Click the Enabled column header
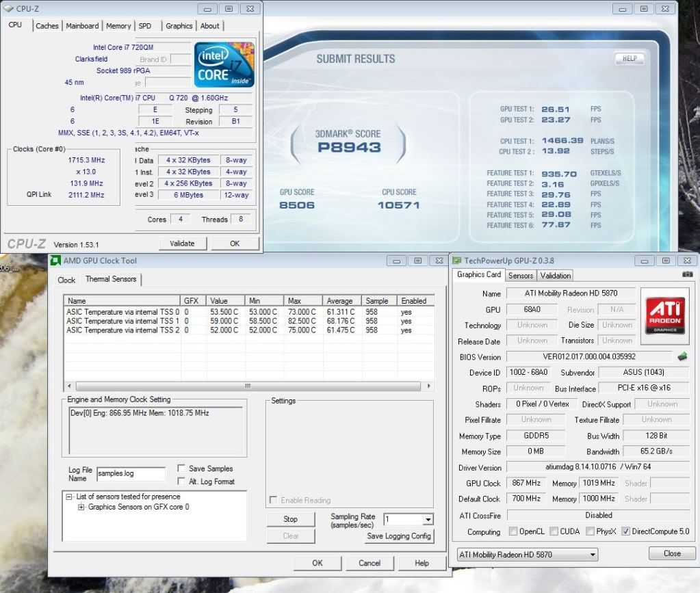 [415, 301]
